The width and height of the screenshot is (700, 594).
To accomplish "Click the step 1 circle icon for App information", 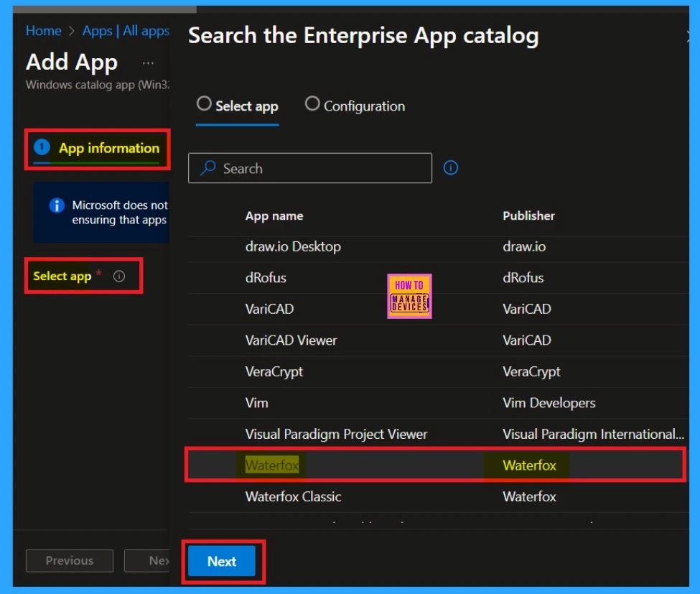I will (42, 147).
